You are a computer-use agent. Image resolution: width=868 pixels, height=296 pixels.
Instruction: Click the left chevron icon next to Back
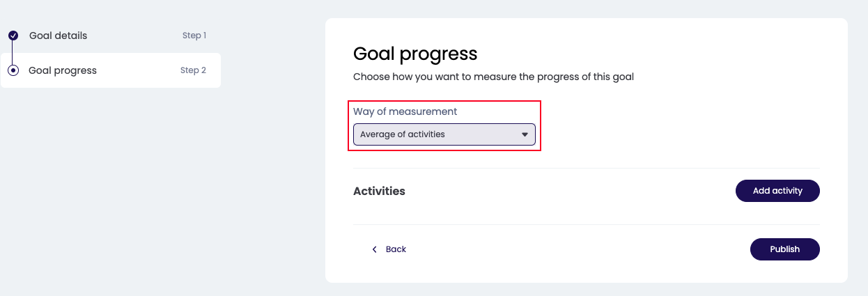(x=374, y=249)
